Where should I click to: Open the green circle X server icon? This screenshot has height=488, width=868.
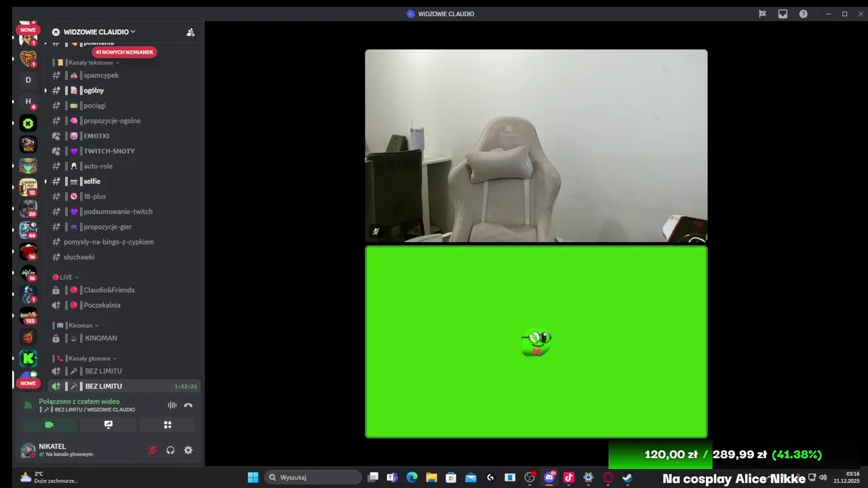tap(28, 123)
